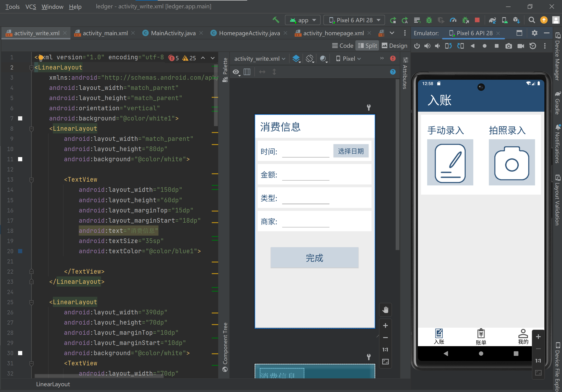Select the pan hand tool in design view
Viewport: 562px width, 392px height.
point(385,310)
